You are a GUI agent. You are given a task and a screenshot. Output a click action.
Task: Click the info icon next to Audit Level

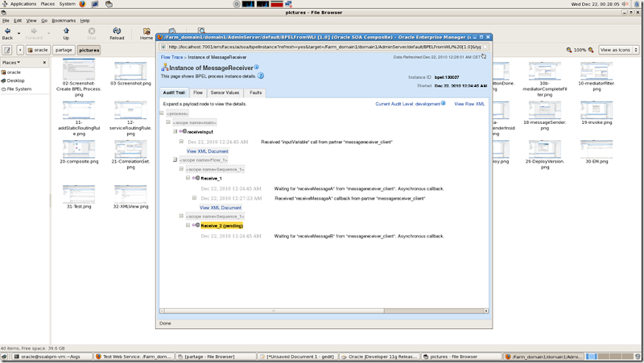click(444, 103)
